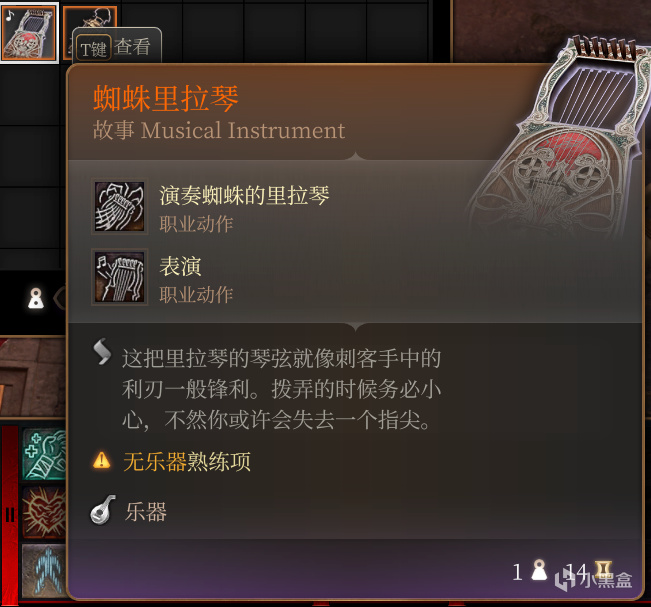
Task: Click the weight icon in tooltip footer
Action: (x=539, y=570)
